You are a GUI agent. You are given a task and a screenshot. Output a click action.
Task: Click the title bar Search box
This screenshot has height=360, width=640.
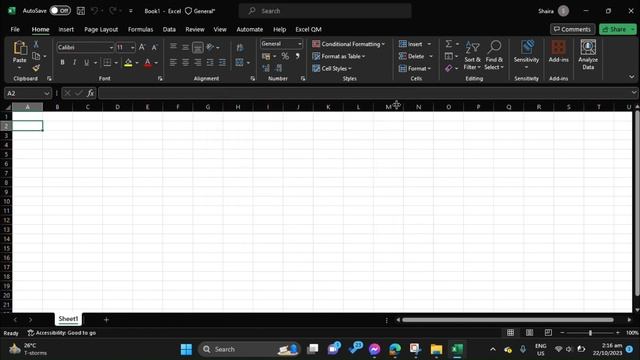[x=325, y=11]
